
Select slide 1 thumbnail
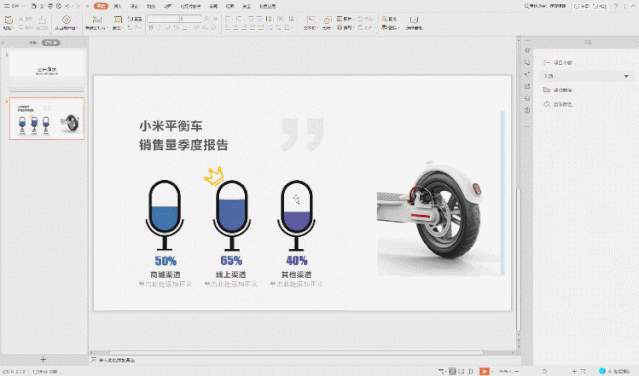(47, 63)
